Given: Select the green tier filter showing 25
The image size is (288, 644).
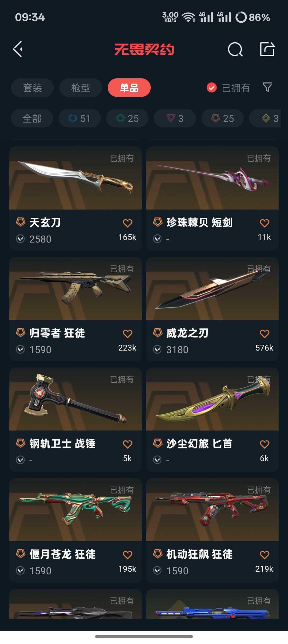Looking at the screenshot, I should click(127, 118).
